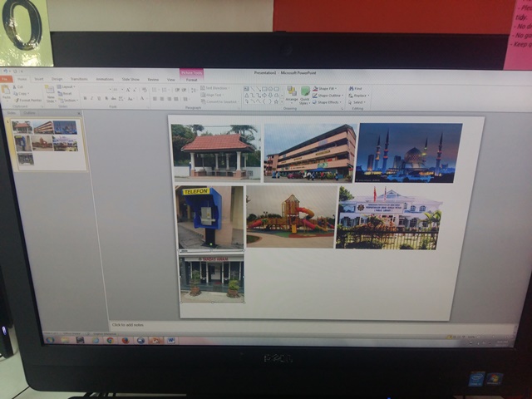Screen dimensions: 532x399
Task: Align text left
Action: tap(155, 99)
